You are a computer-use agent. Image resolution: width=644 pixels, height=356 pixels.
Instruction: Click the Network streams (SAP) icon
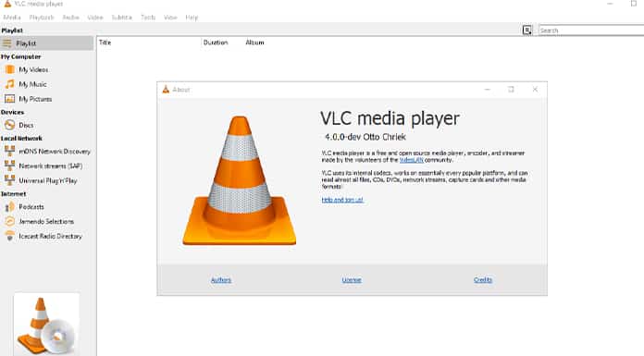pyautogui.click(x=10, y=166)
